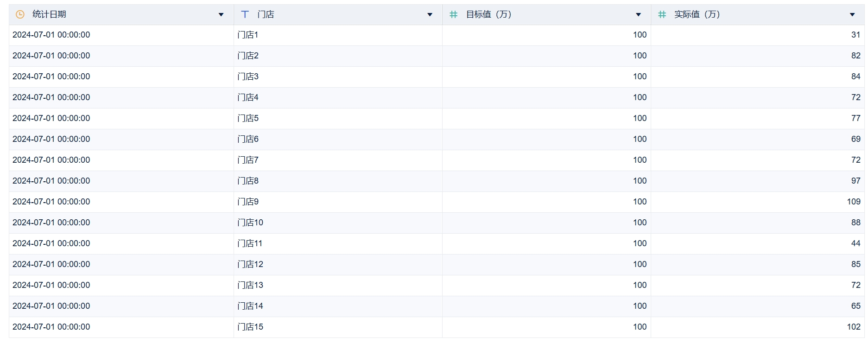Click the date cell in 门店15 row
This screenshot has width=868, height=344.
(x=121, y=327)
